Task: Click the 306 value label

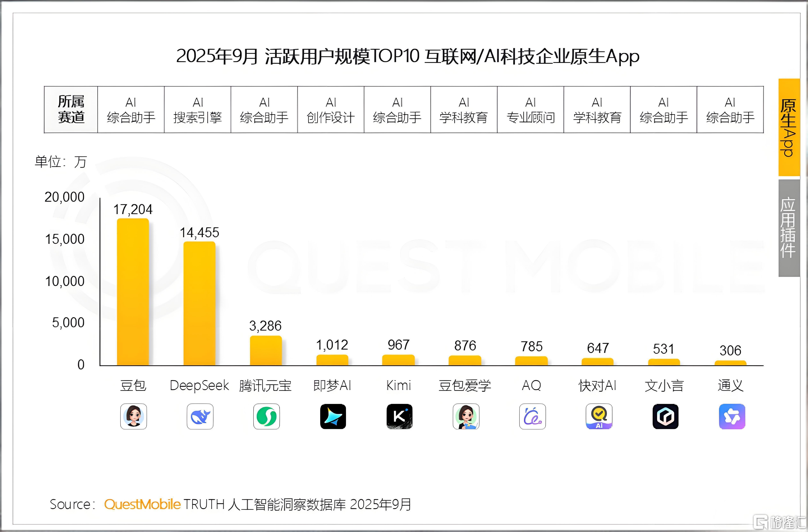Action: tap(731, 351)
